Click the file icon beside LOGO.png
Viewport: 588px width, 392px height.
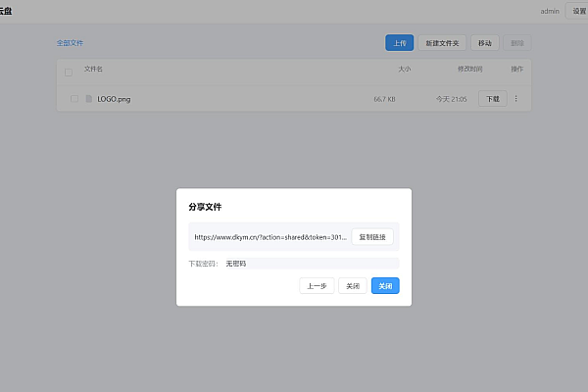coord(89,99)
